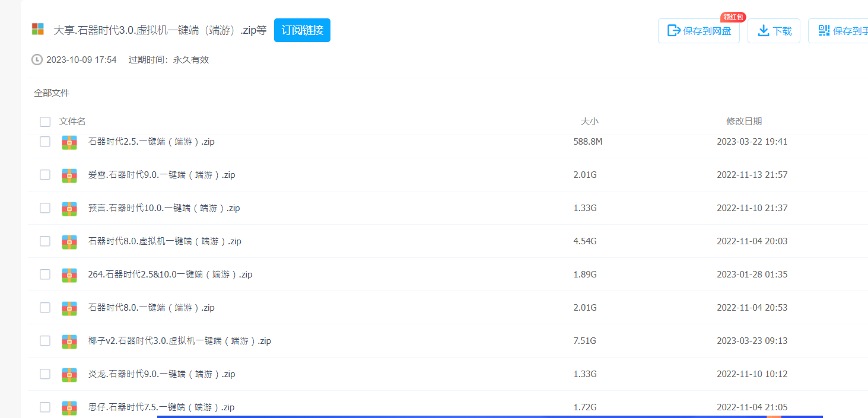Open file 264.石器时代2.5&10.0一键端（端游）.zip
This screenshot has width=868, height=418.
click(x=170, y=275)
